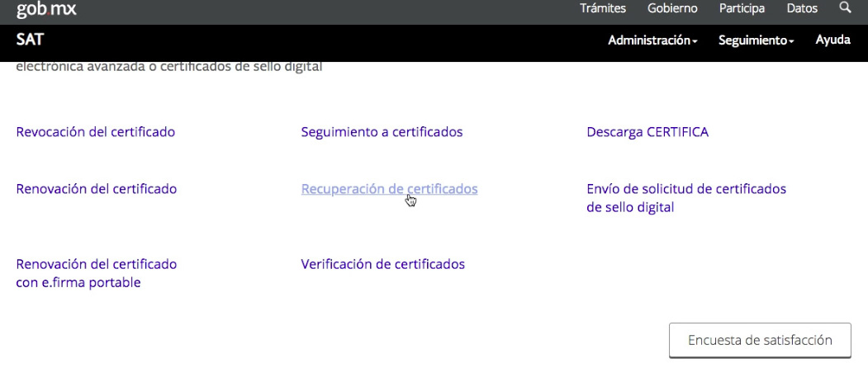Image resolution: width=868 pixels, height=368 pixels.
Task: Click the gob.mx logo
Action: click(x=46, y=9)
